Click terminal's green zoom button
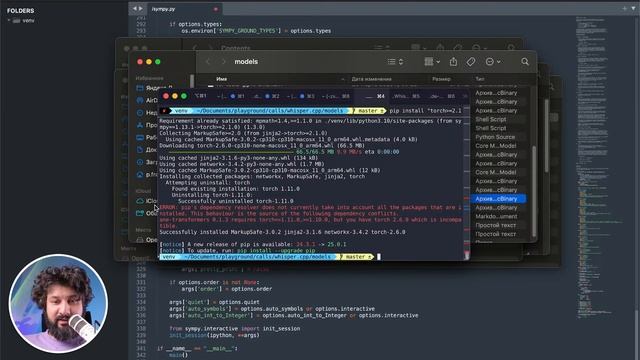The width and height of the screenshot is (640, 360). click(184, 96)
